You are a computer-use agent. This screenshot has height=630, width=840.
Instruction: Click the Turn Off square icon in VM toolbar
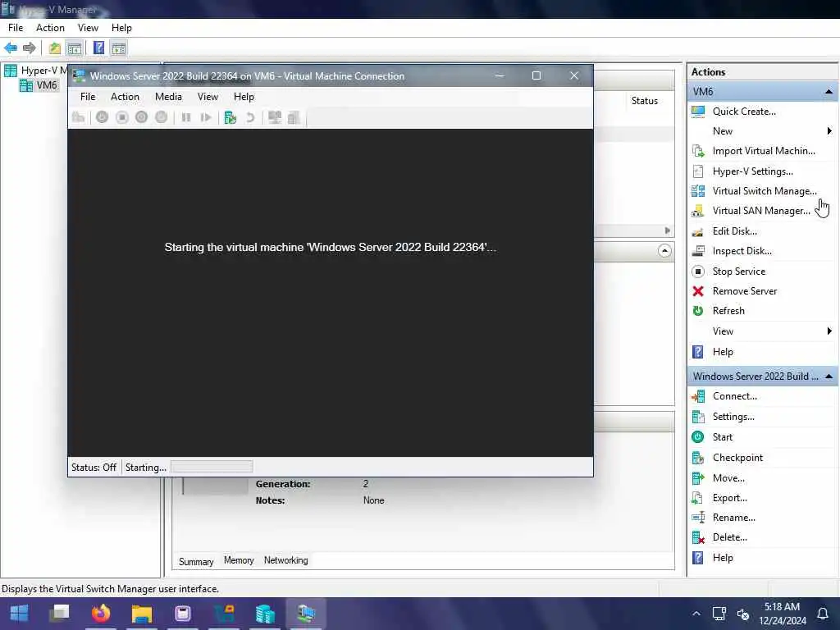click(x=122, y=117)
